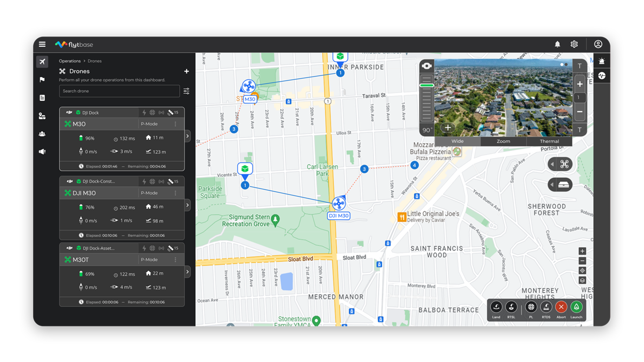Expand the M30 drone card side chevron
Screen dimensions: 644x362
point(188,136)
